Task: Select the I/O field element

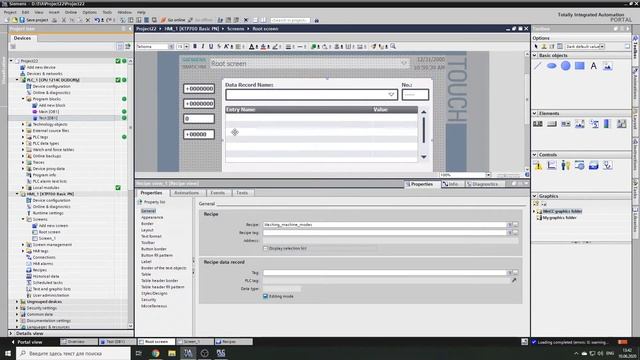Action: (x=538, y=124)
